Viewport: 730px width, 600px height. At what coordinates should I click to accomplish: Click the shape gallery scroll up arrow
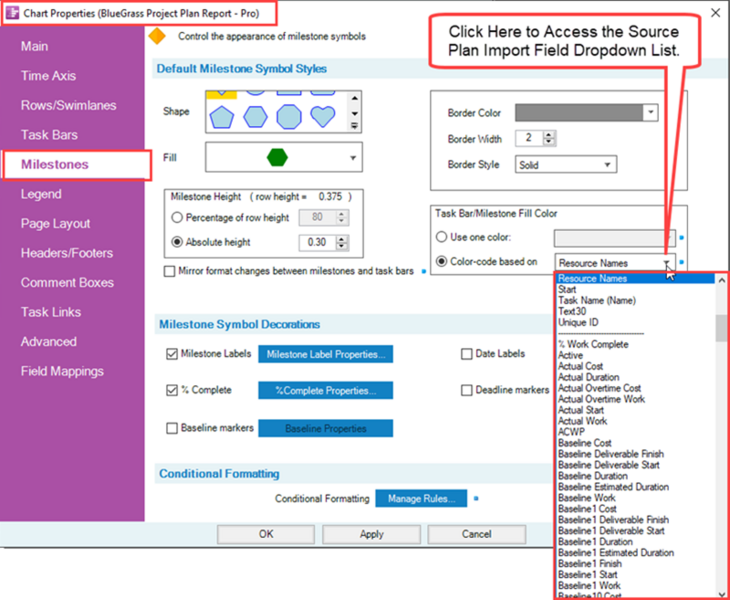355,98
